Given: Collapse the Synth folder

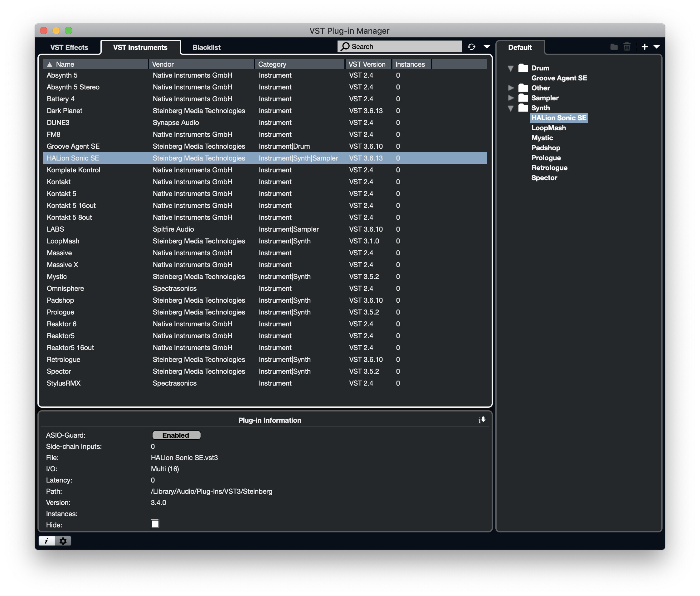Looking at the screenshot, I should pyautogui.click(x=510, y=108).
